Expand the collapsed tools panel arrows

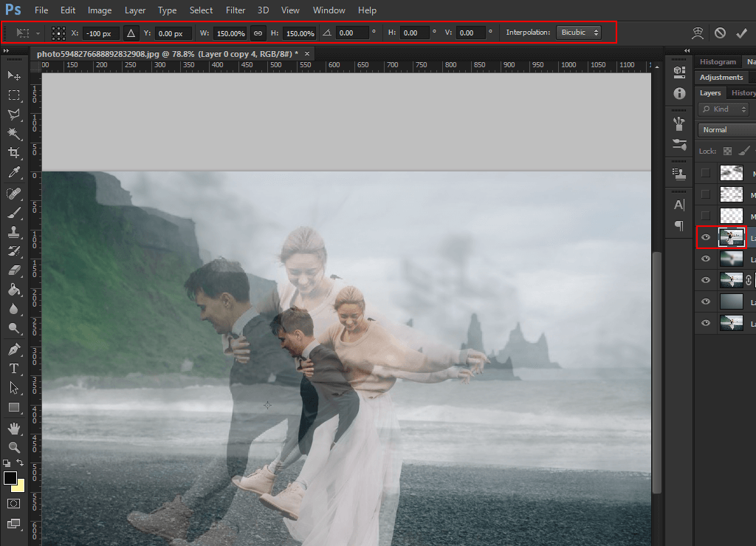(x=6, y=51)
